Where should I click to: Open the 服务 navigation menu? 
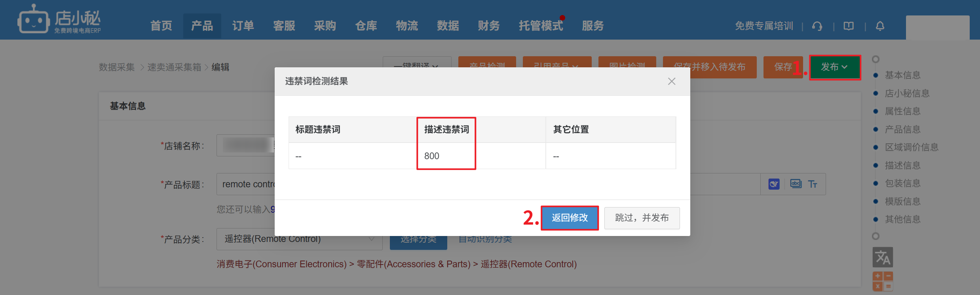(x=593, y=26)
